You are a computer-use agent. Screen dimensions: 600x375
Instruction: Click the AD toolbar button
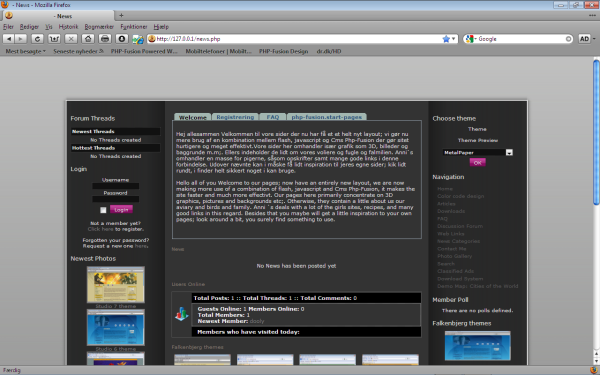(584, 39)
